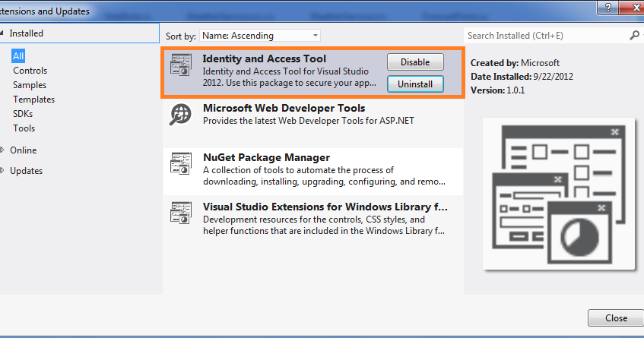Collapse the Installed category
The width and height of the screenshot is (644, 338).
pos(2,33)
